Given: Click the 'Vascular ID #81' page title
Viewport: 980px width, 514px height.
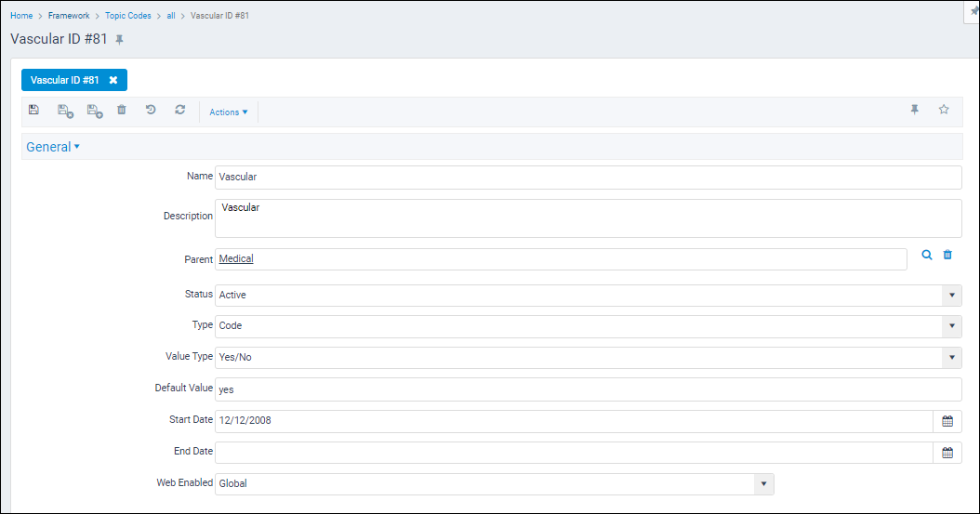Looking at the screenshot, I should point(59,39).
